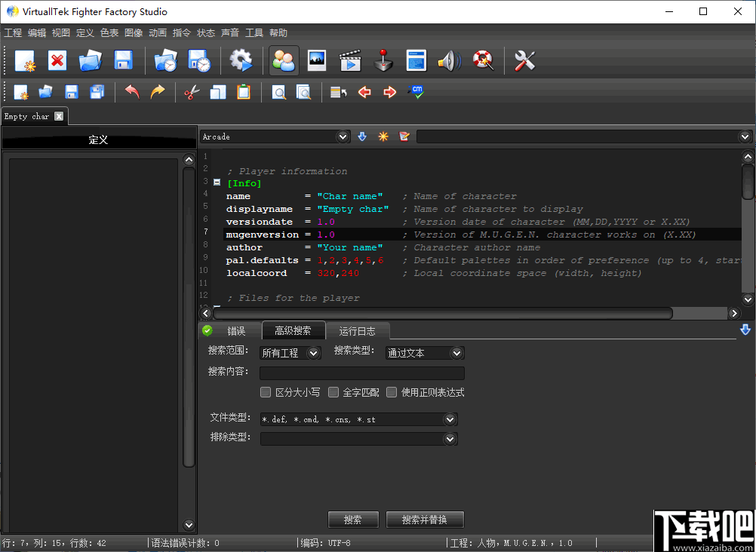
Task: Click the scissors cut icon
Action: tap(192, 92)
